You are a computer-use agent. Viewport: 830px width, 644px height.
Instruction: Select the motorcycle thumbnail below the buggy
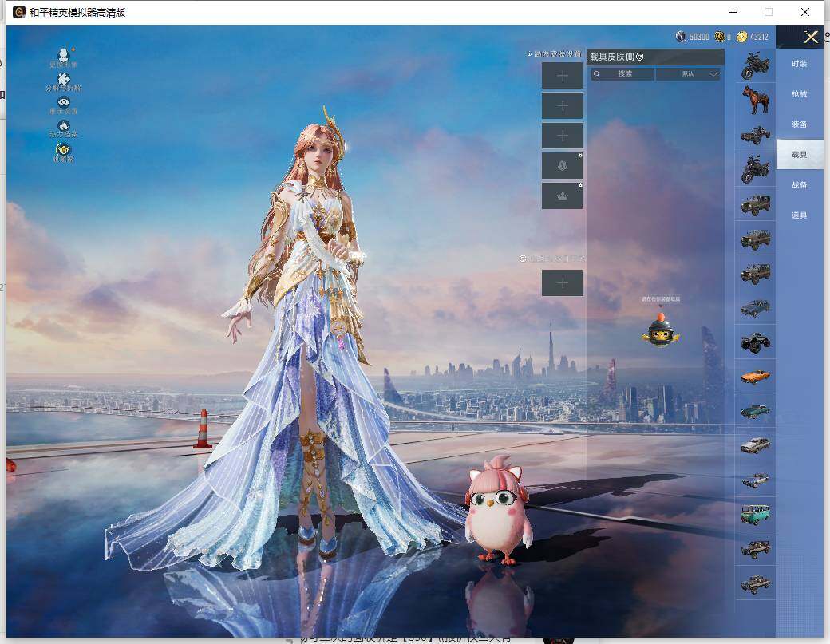[x=755, y=169]
